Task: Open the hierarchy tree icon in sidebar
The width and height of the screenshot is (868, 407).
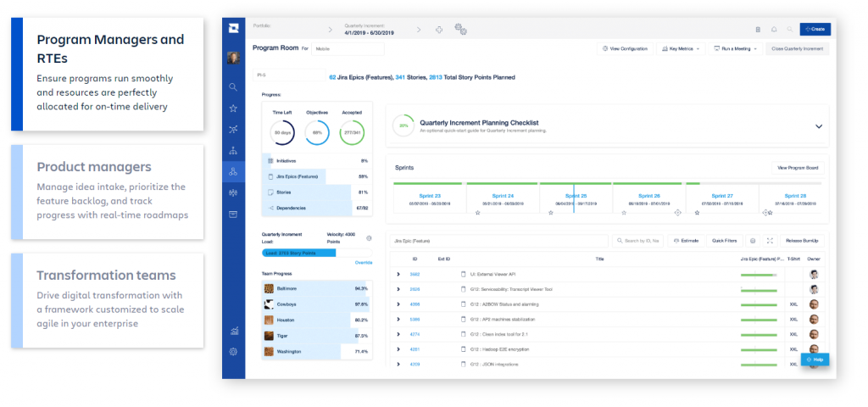Action: [233, 150]
